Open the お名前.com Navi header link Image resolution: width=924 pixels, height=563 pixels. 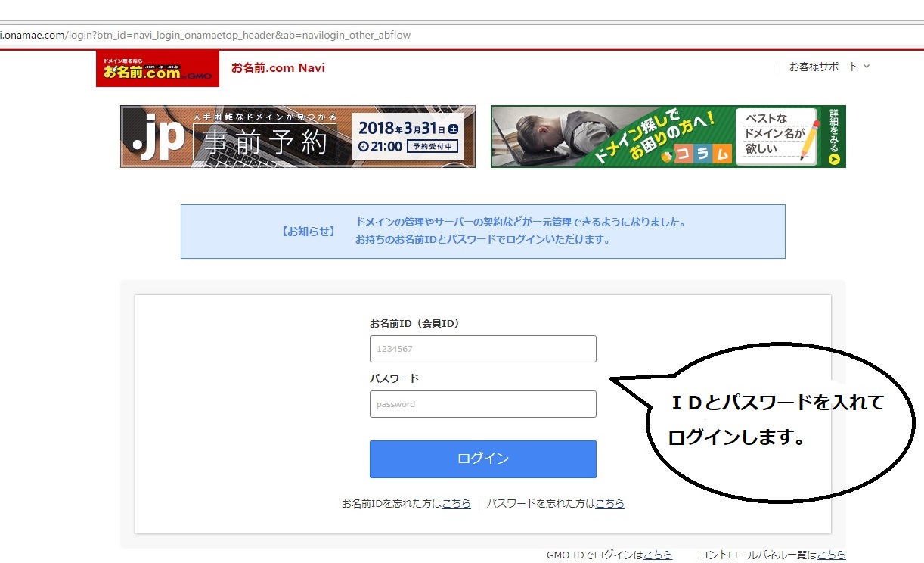[x=278, y=67]
